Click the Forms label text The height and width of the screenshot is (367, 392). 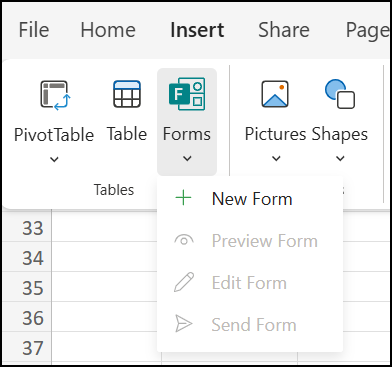pyautogui.click(x=187, y=134)
